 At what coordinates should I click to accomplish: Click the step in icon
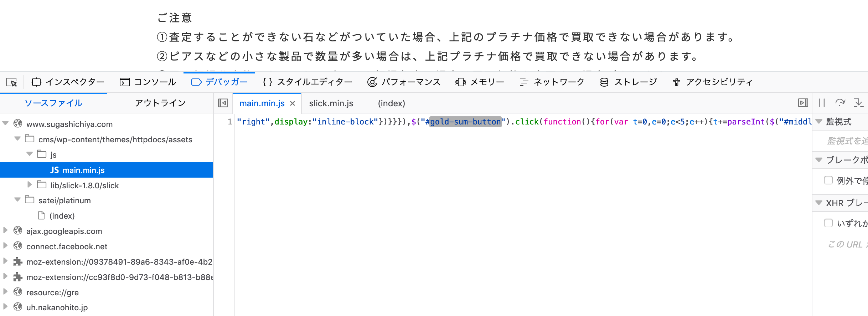point(858,103)
